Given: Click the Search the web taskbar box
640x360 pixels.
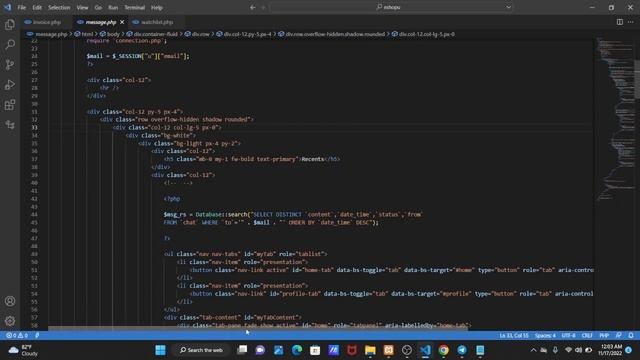Looking at the screenshot, I should pyautogui.click(x=201, y=350).
